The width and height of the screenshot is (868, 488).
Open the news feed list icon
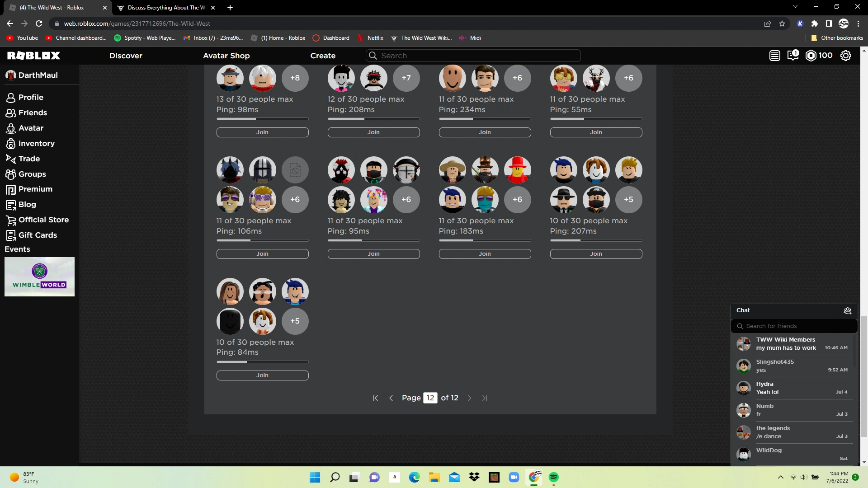774,56
